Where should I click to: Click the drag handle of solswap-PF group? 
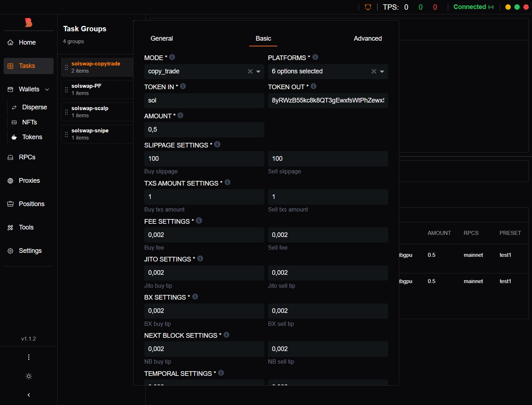66,90
